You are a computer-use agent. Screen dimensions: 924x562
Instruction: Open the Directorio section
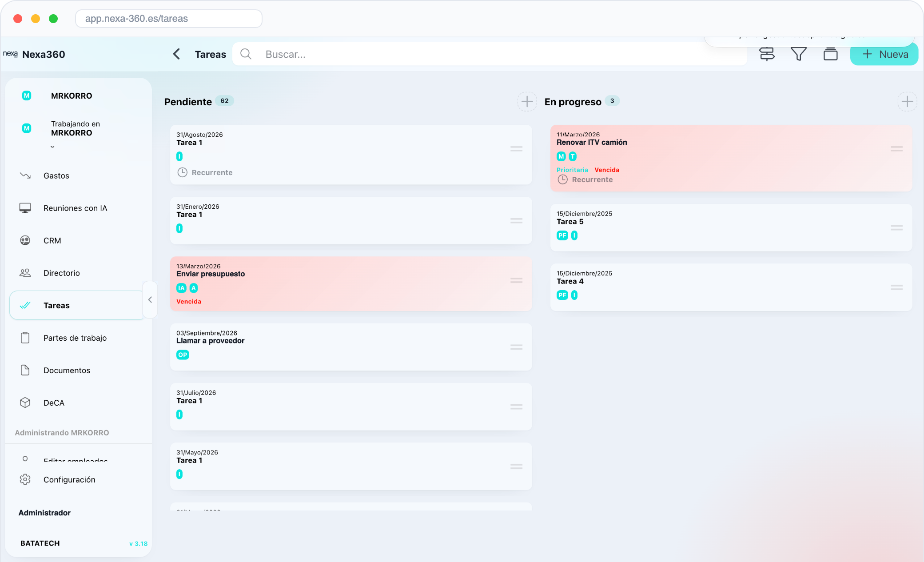coord(79,273)
